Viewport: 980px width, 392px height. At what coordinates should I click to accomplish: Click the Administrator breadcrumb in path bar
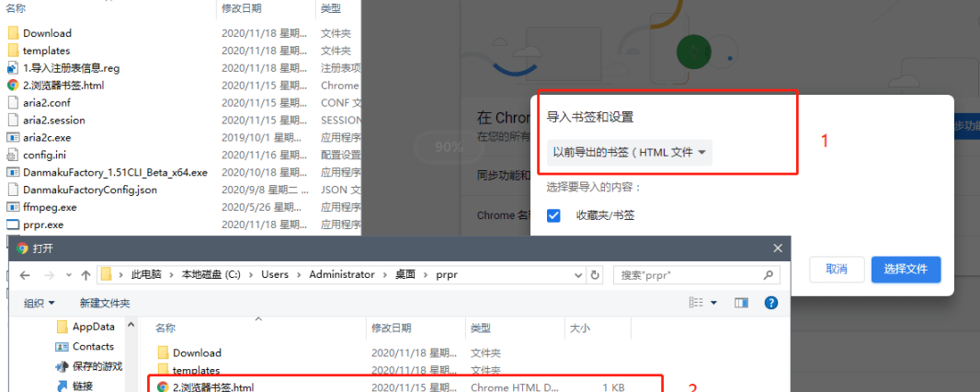click(342, 274)
